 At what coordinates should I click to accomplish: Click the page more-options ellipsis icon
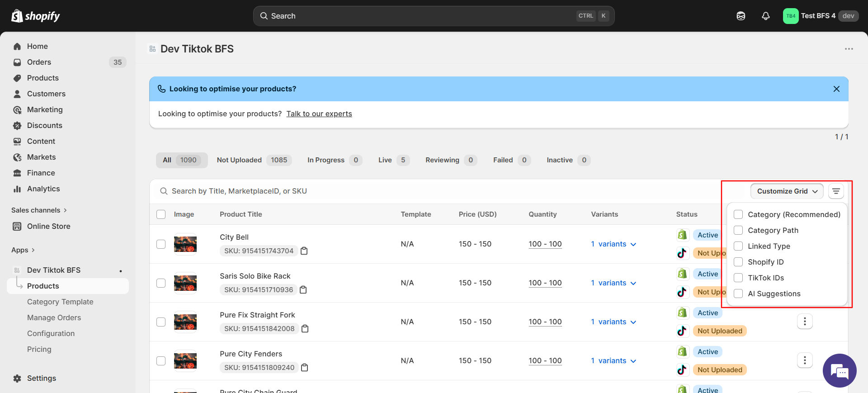coord(849,49)
